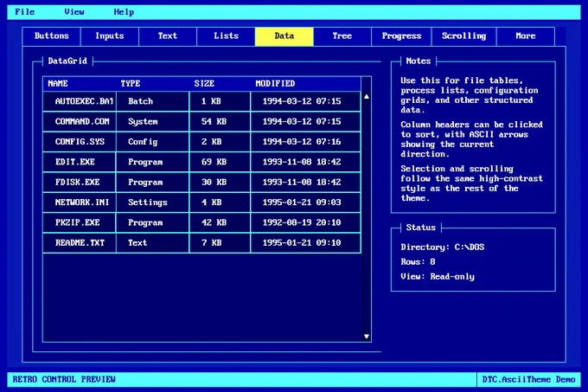Click the Directory: C:\DOS status line
Image resolution: width=588 pixels, height=392 pixels.
[443, 247]
